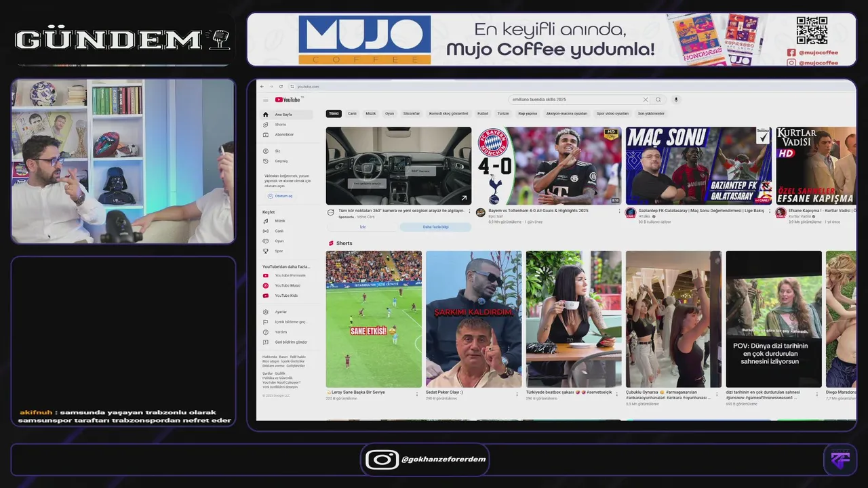This screenshot has width=868, height=488.
Task: Select the Oyun filter chip
Action: coord(389,114)
